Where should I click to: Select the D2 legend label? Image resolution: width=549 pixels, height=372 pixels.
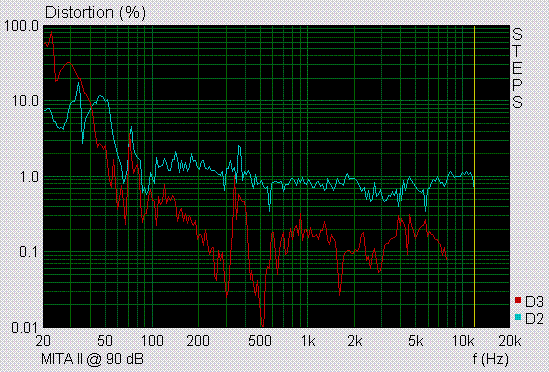click(534, 319)
